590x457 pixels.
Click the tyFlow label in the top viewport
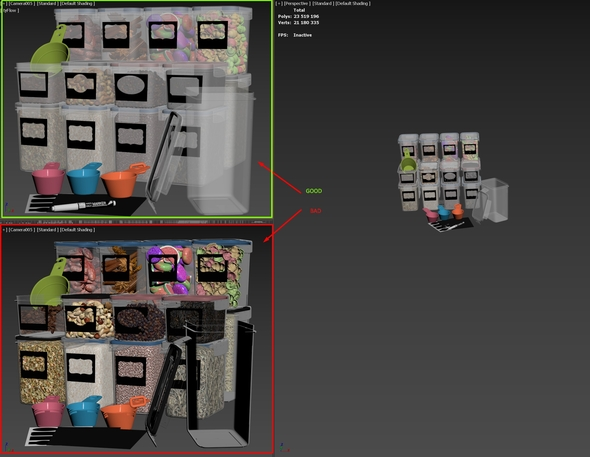[11, 11]
